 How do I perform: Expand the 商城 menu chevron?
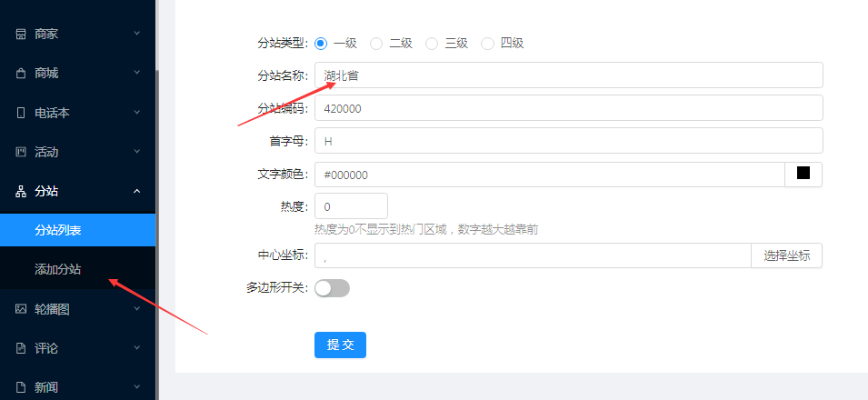tap(136, 73)
